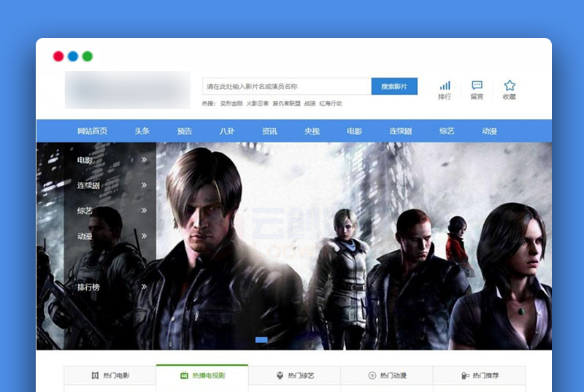Click the 变形金刚 hot search link
The width and height of the screenshot is (584, 392).
231,104
